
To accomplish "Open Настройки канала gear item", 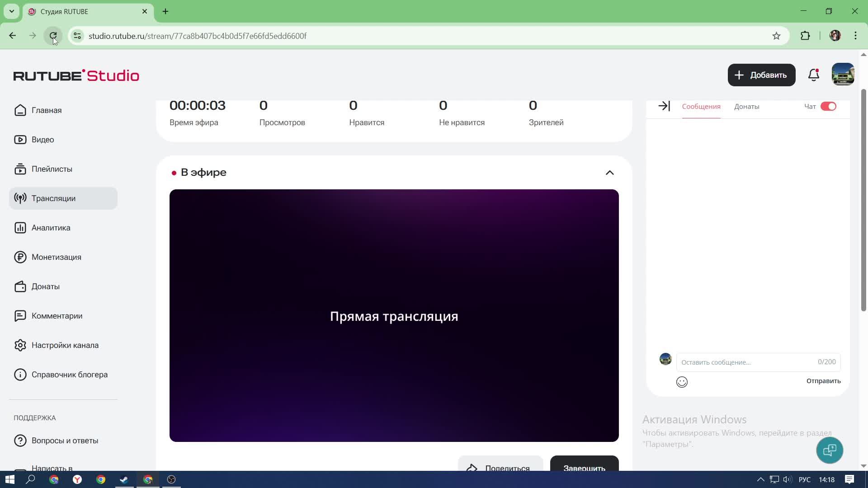I will tap(65, 345).
